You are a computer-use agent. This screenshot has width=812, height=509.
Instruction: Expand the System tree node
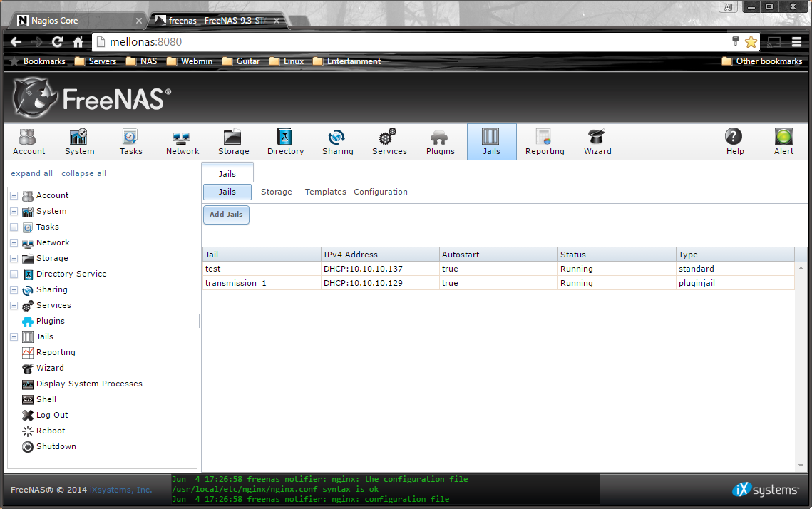pos(14,211)
